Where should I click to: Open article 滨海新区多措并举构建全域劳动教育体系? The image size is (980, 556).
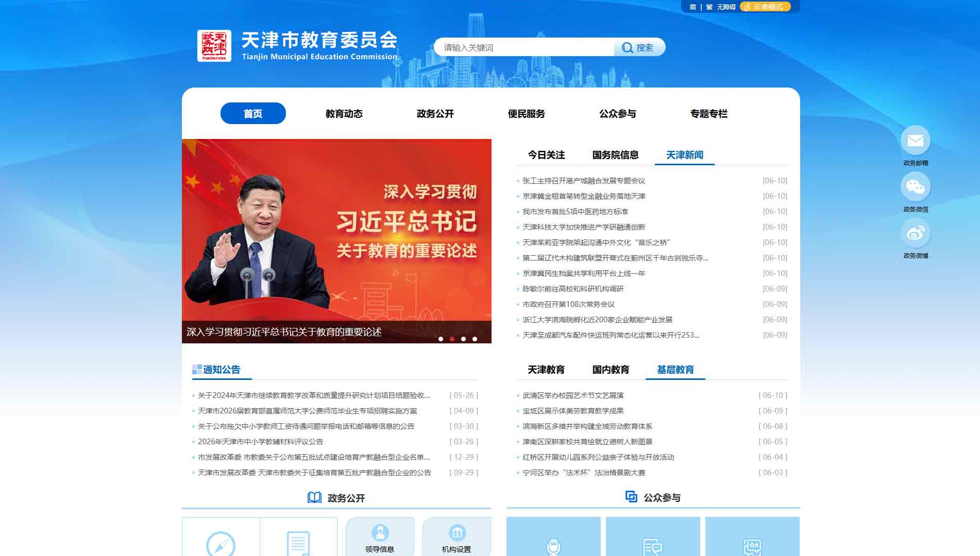point(587,426)
